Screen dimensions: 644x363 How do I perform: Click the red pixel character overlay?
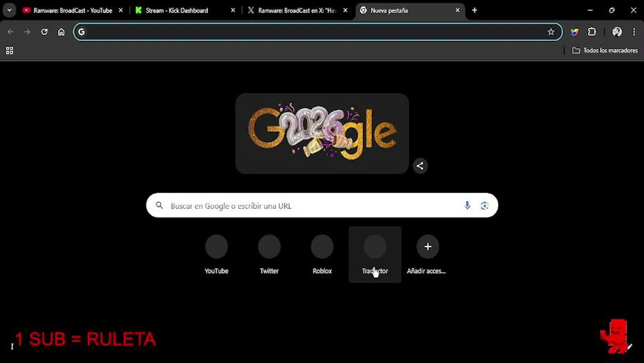click(x=614, y=336)
